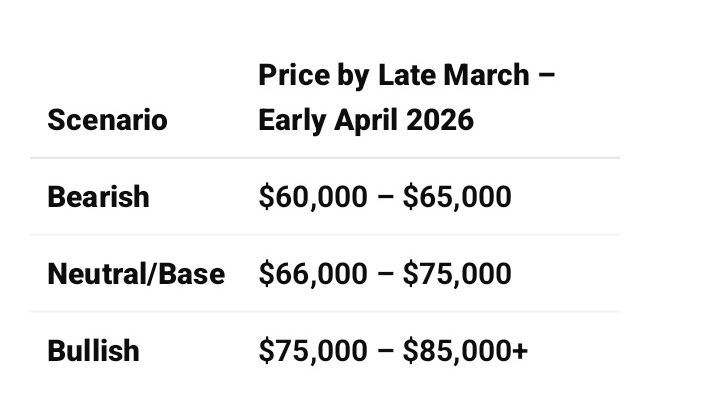Click divider between Neutral/Base and Bullish rows
Viewport: 720px width, 404px height.
(325, 312)
